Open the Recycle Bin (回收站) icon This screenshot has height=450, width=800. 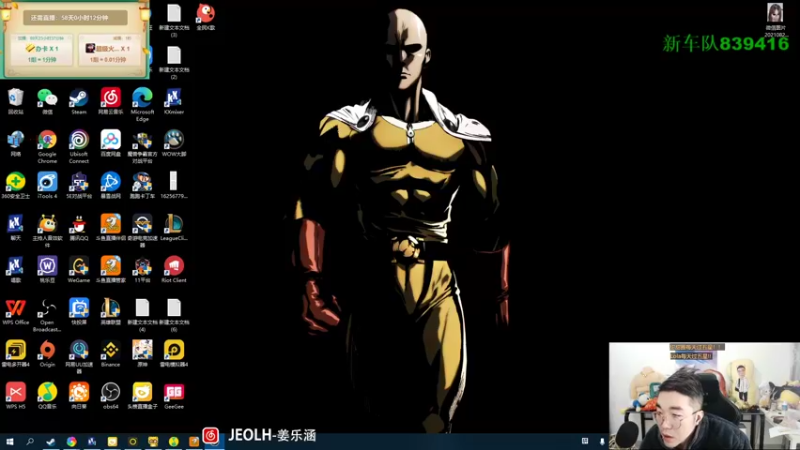click(x=16, y=98)
